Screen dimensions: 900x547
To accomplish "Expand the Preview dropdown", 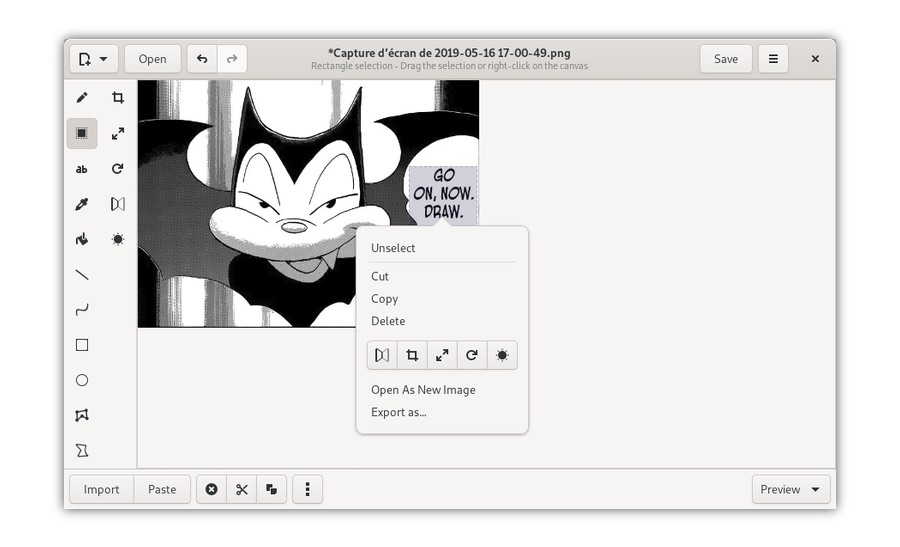I will click(x=791, y=489).
